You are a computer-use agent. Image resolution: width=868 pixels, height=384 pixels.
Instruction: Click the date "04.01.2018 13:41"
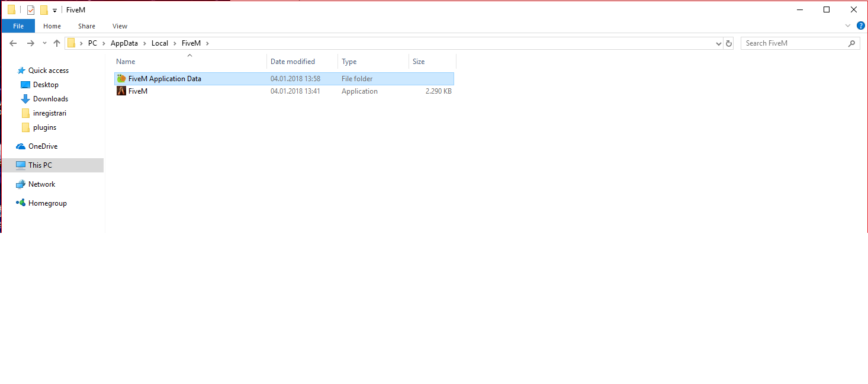(x=295, y=91)
